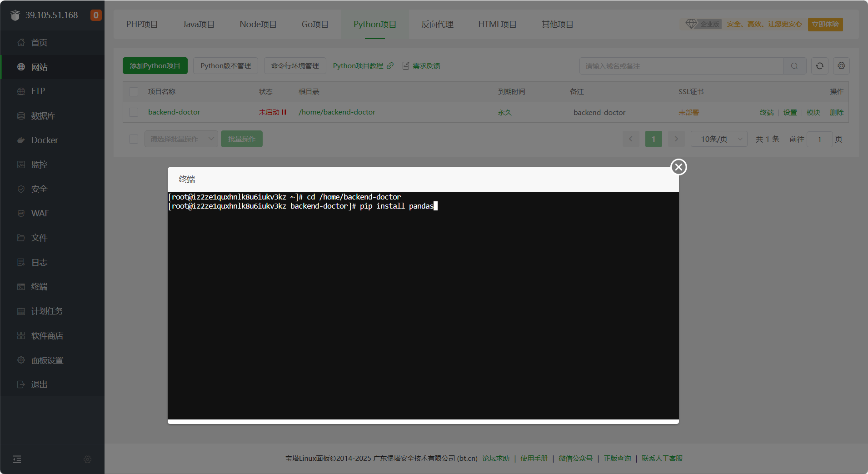Click the panel shield logo icon

pos(15,15)
